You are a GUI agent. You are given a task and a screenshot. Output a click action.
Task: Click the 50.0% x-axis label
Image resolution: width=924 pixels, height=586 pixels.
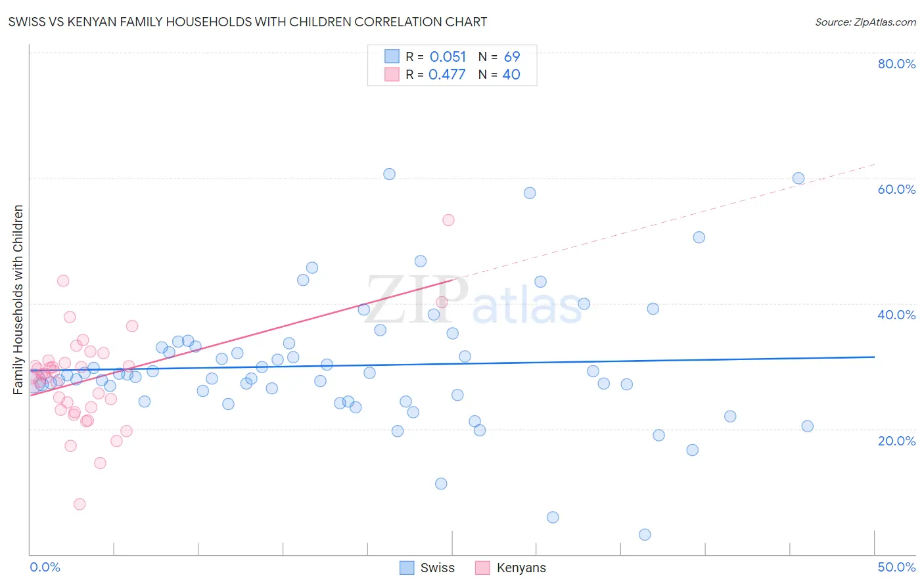[896, 567]
